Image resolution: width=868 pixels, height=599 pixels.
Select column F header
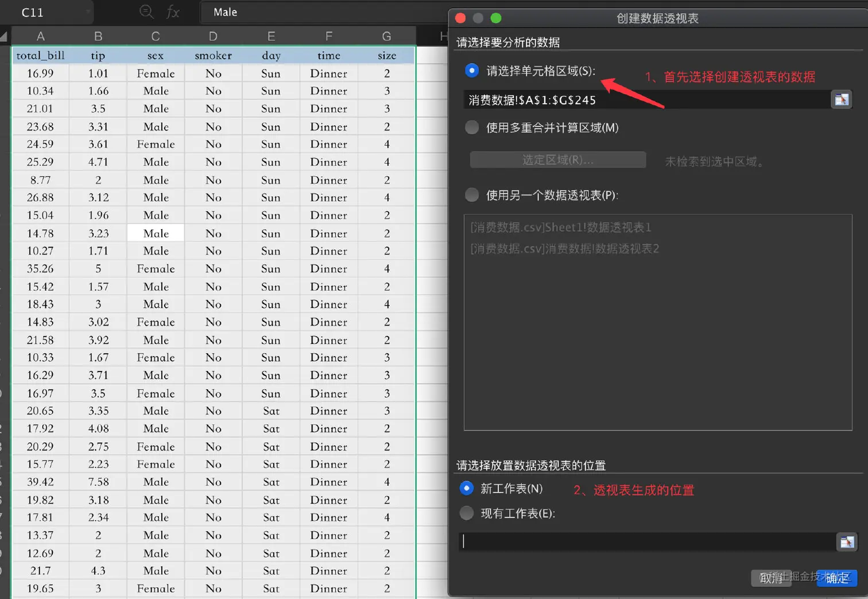(328, 36)
